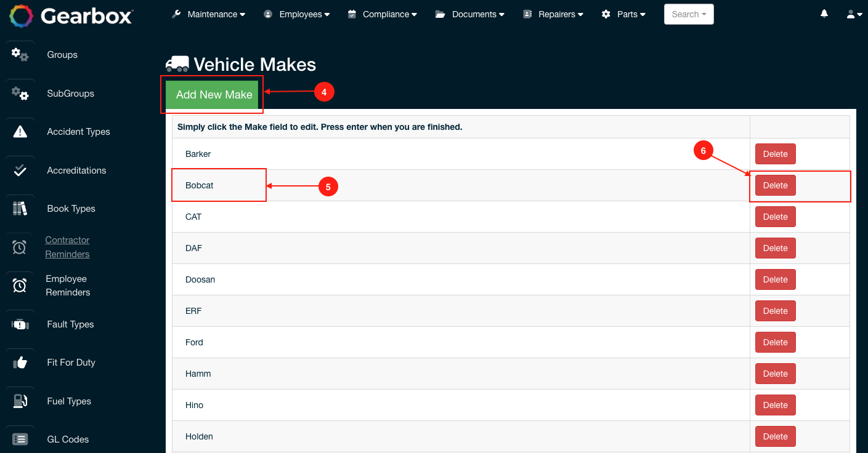Delete the Hamm make

776,374
